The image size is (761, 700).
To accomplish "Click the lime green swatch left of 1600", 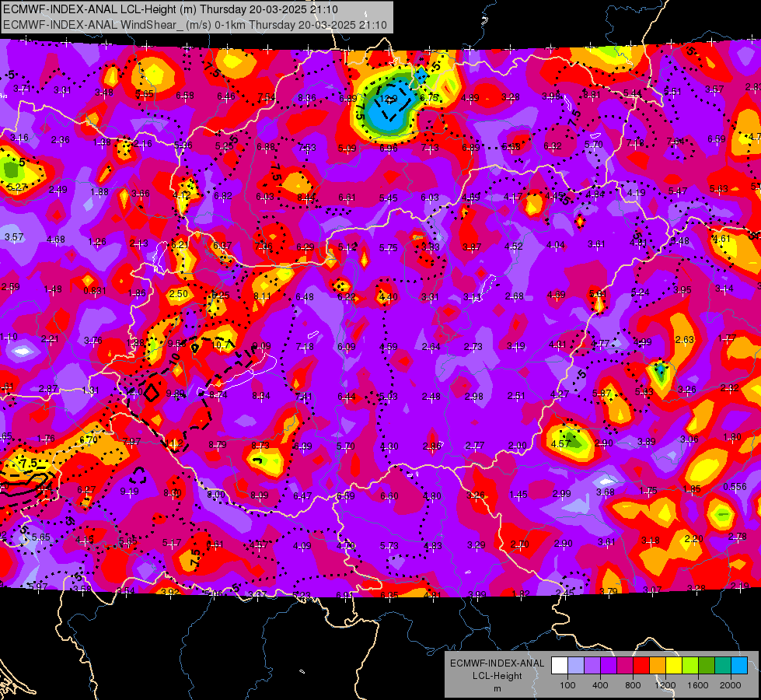I will (x=690, y=666).
